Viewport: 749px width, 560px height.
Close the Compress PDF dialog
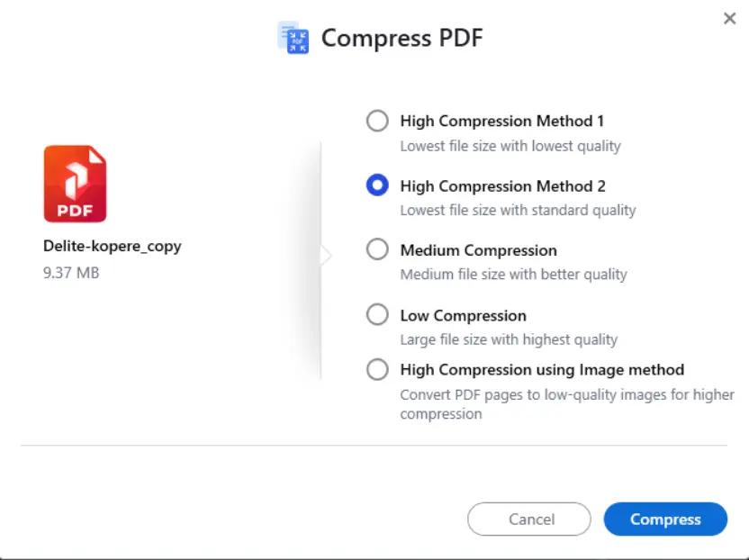click(729, 18)
